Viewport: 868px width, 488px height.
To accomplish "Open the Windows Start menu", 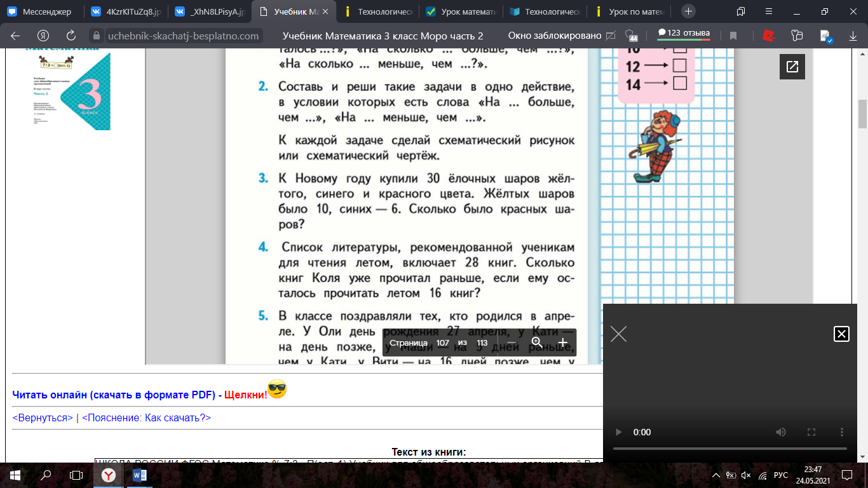I will (x=15, y=475).
